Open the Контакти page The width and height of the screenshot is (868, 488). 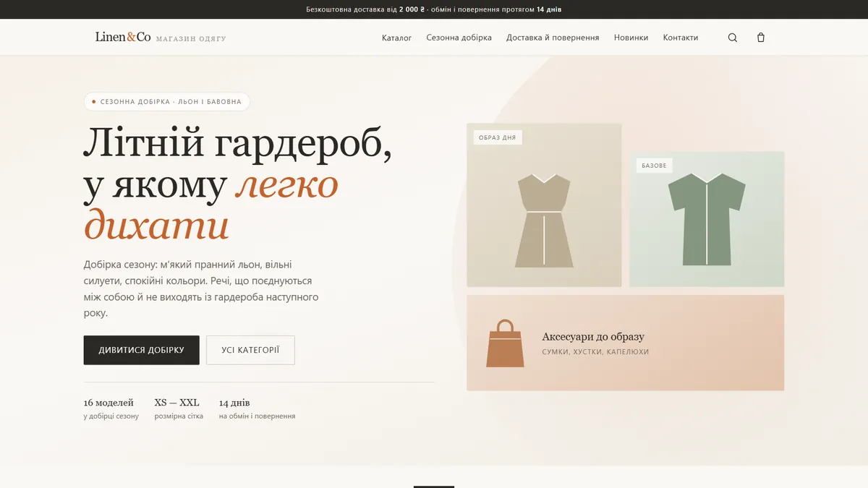coord(681,38)
